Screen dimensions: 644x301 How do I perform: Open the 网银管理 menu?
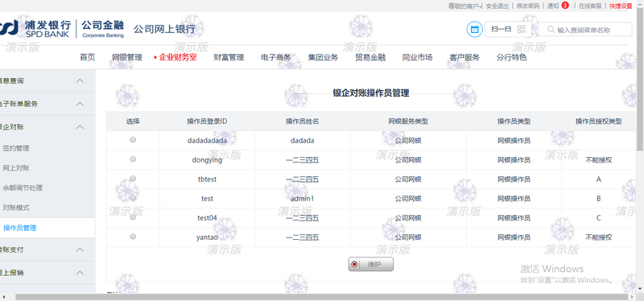tap(127, 57)
